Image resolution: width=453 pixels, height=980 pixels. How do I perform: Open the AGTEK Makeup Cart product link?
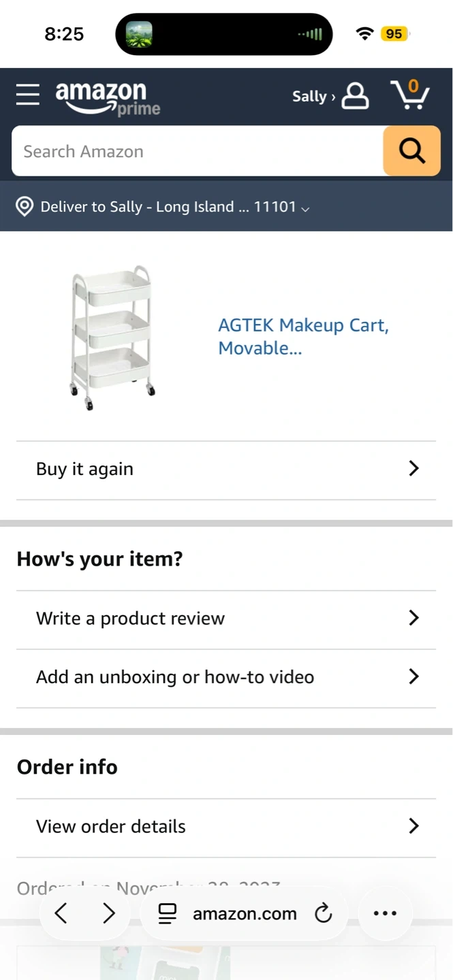click(302, 336)
